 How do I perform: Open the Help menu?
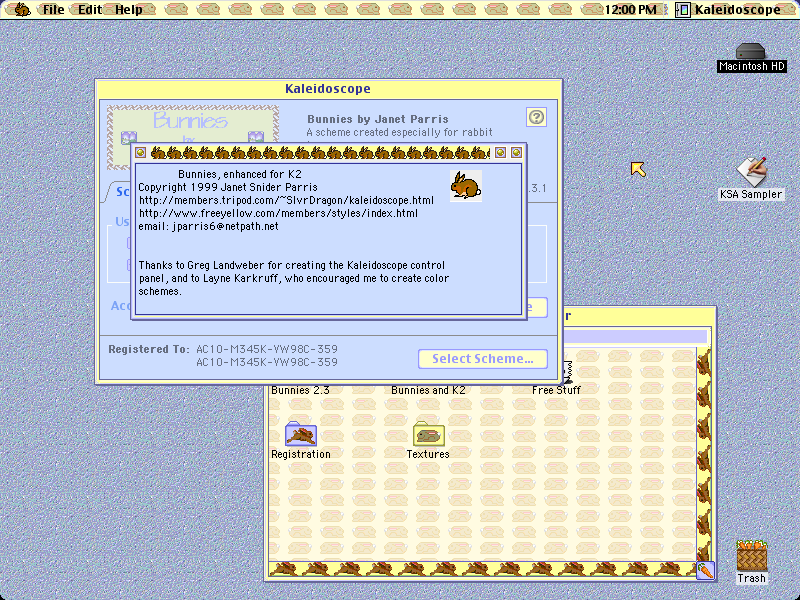tap(129, 10)
